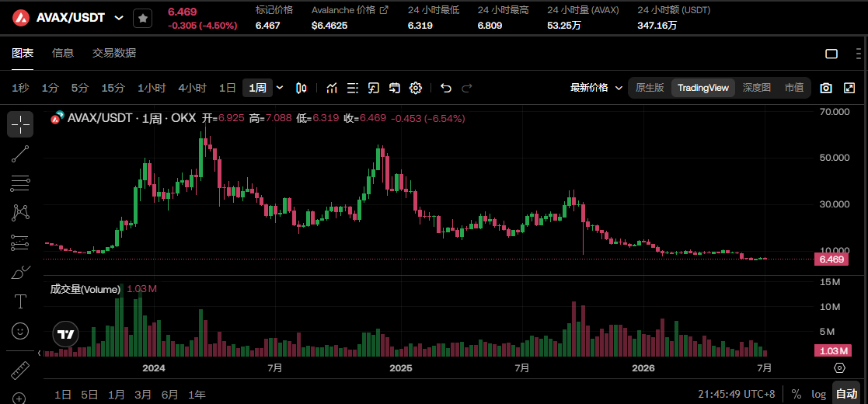Screen dimensions: 868x404
Task: Open the 交易数据 tab
Action: click(114, 53)
